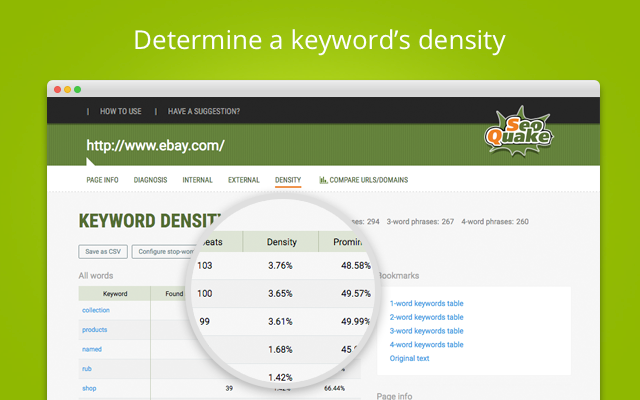The height and width of the screenshot is (400, 640).
Task: Switch to the EXTERNAL tab
Action: [244, 180]
